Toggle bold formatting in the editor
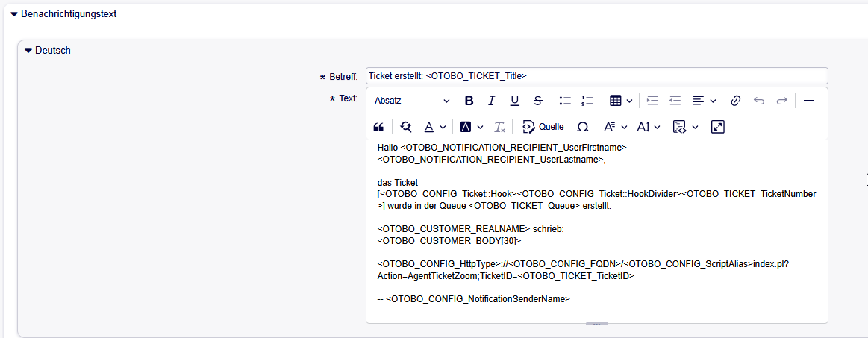This screenshot has height=338, width=868. 469,101
